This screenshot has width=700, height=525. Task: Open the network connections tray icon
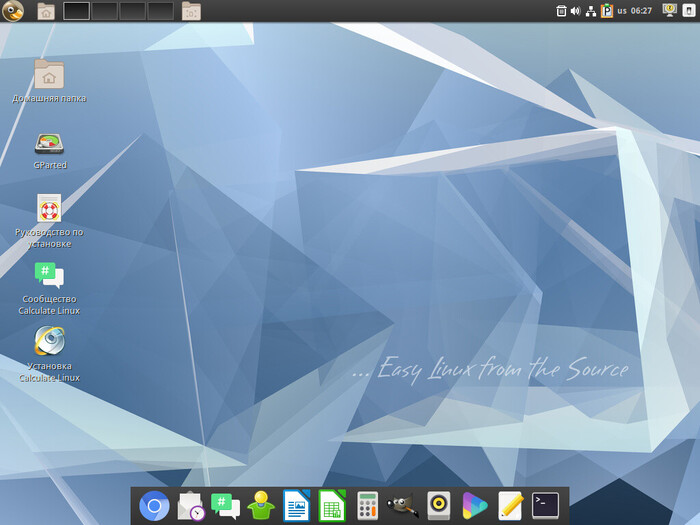click(591, 11)
